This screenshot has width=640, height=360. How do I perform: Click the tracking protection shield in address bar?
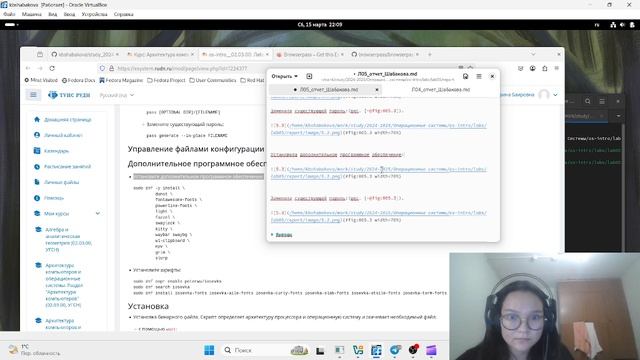(102, 69)
